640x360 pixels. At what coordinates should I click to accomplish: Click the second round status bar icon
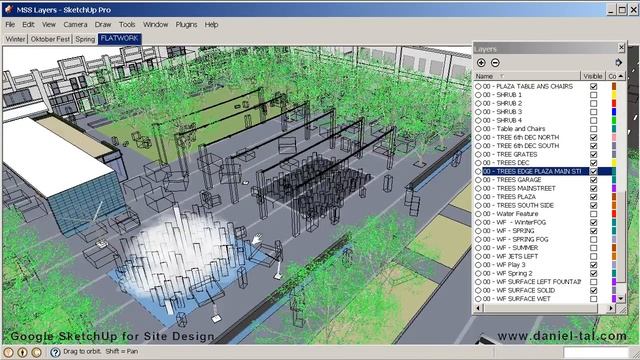[22, 352]
